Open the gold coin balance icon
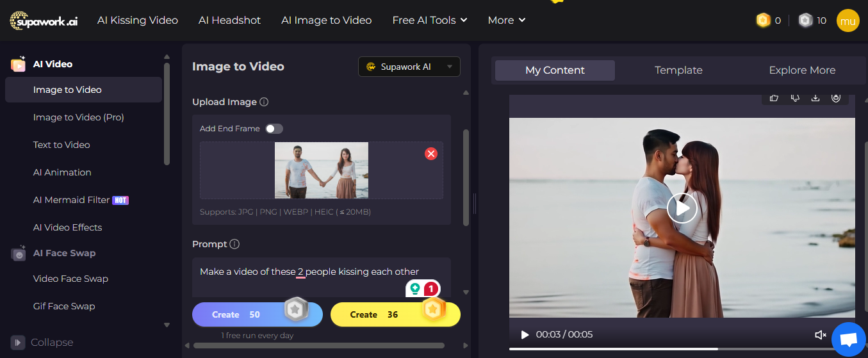 tap(763, 20)
